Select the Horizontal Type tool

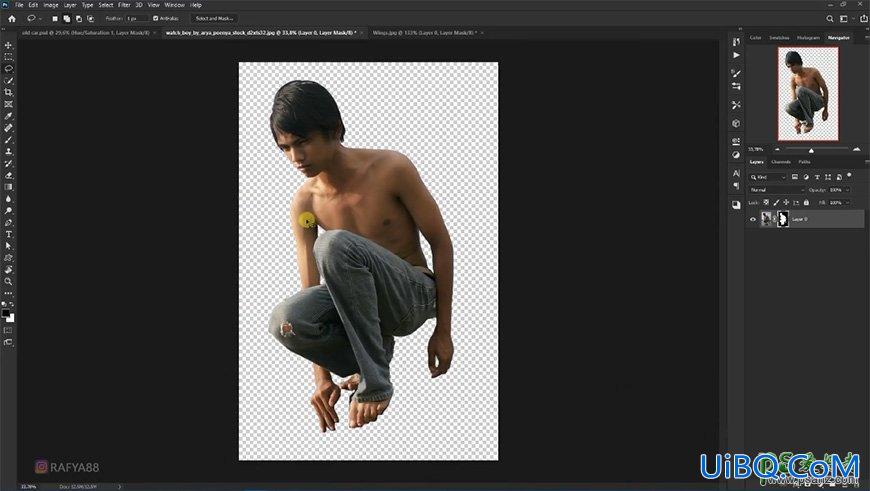8,234
